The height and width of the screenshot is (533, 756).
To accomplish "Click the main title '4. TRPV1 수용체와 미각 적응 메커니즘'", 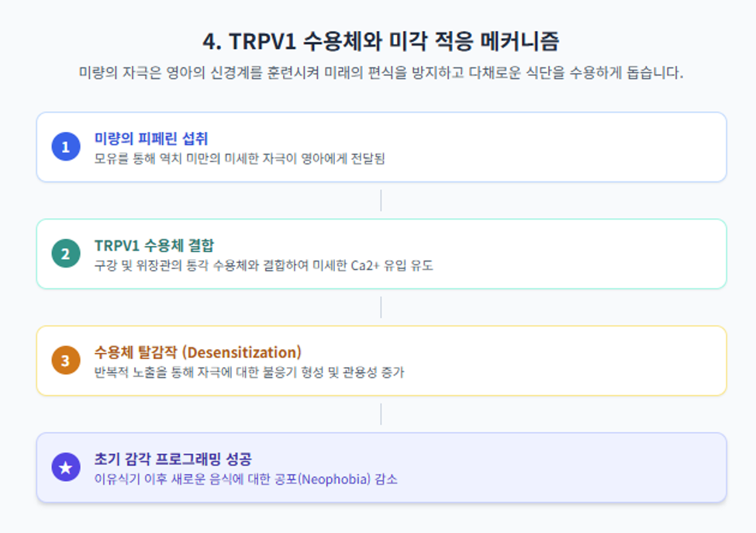I will click(x=381, y=41).
